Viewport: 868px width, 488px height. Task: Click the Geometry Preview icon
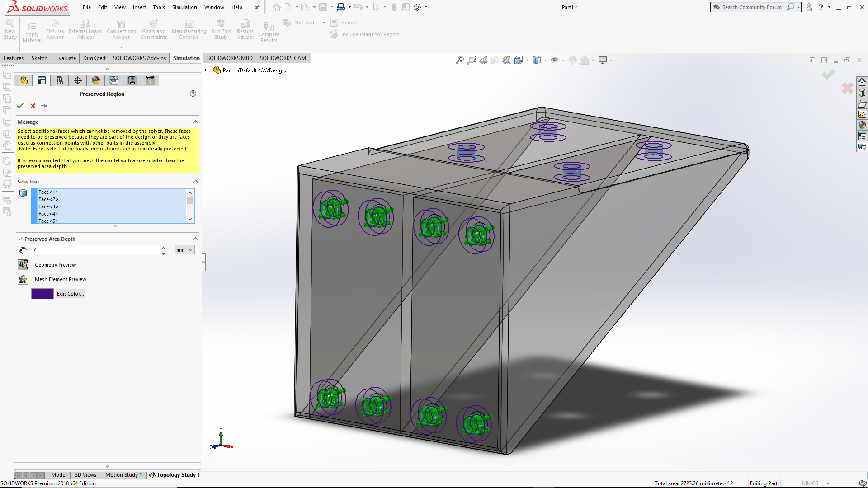[x=23, y=265]
